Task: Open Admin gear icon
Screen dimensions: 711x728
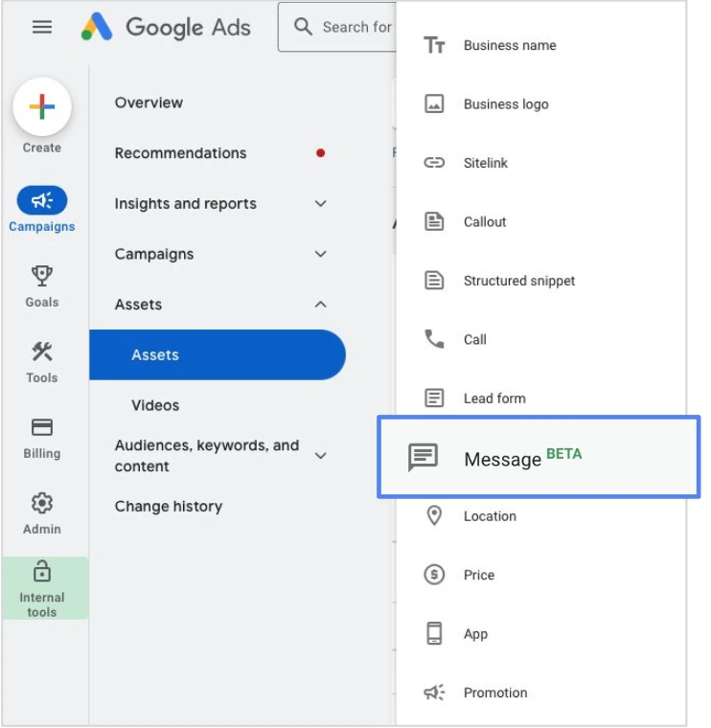Action: click(x=42, y=503)
